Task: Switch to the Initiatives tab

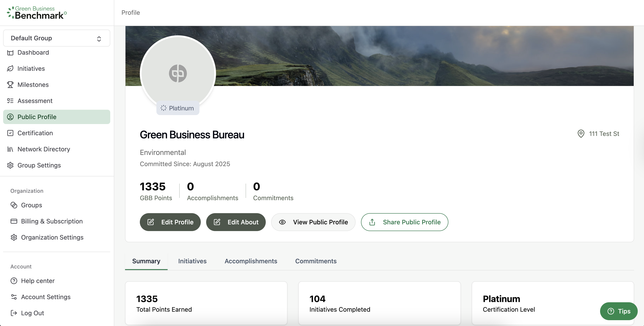Action: click(192, 261)
